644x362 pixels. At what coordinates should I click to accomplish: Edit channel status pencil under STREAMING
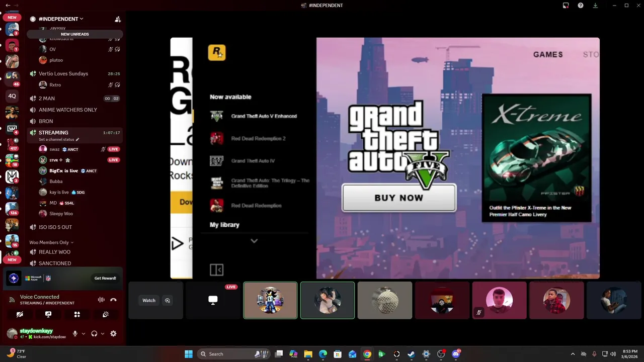point(77,139)
